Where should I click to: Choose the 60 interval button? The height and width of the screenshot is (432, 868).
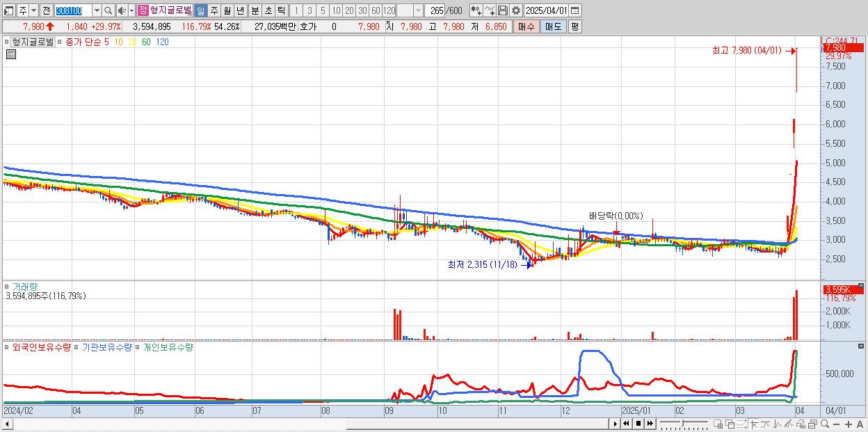376,10
